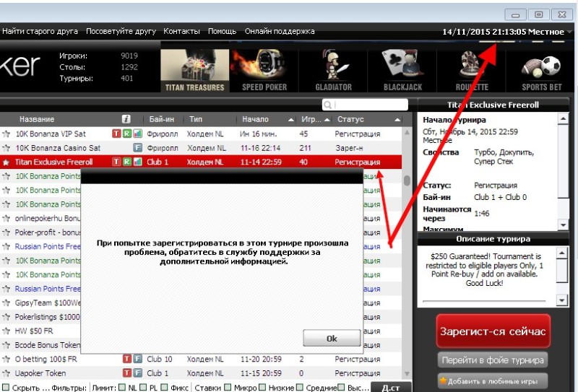Click the scrollbar thumb in the Описание турнира panel
The width and height of the screenshot is (578, 392).
[x=561, y=270]
